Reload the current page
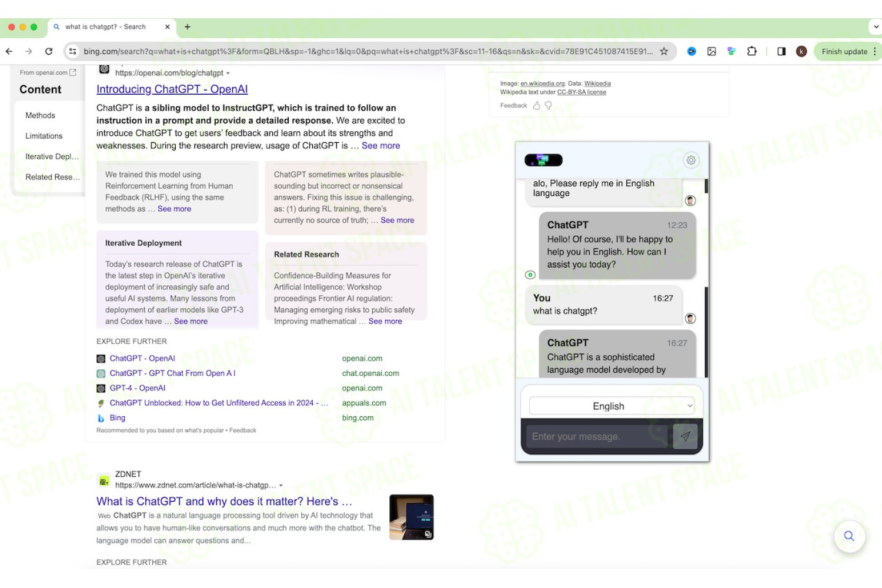 [x=49, y=51]
